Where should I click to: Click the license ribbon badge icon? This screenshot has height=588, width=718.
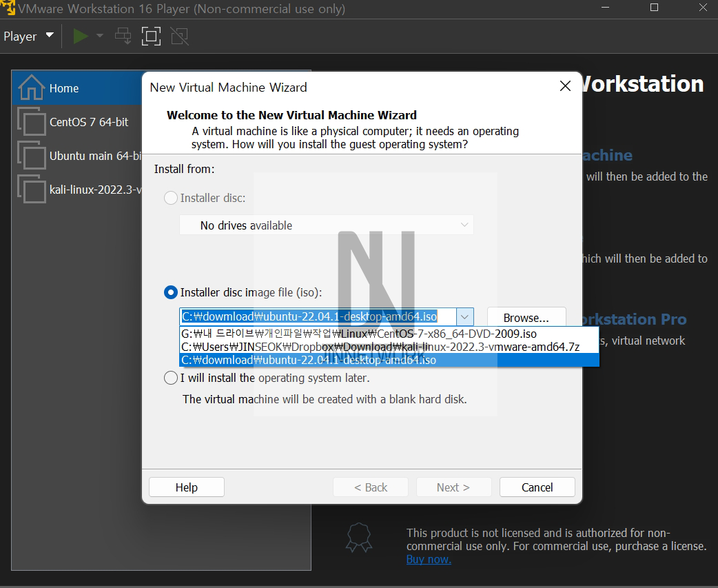tap(359, 538)
